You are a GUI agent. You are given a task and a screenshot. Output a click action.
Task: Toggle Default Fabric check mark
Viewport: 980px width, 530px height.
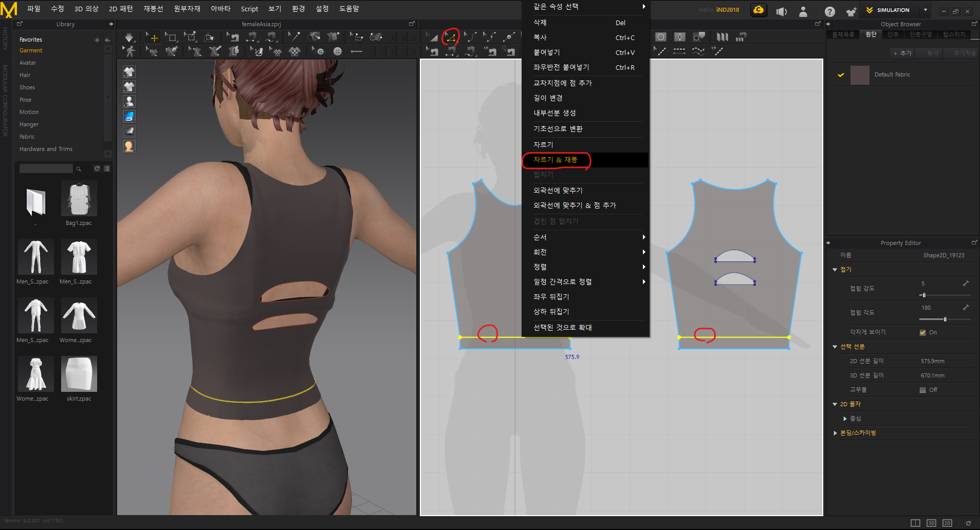point(841,75)
